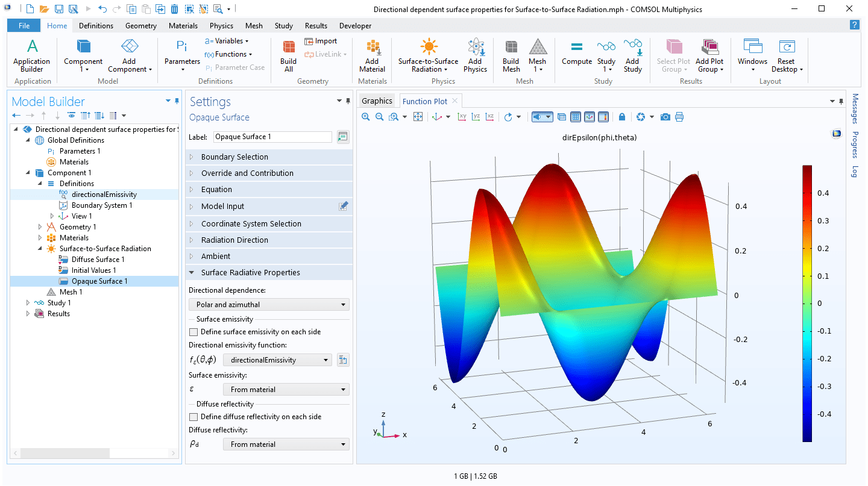This screenshot has height=486, width=868.
Task: Open the Application Builder
Action: [x=31, y=54]
